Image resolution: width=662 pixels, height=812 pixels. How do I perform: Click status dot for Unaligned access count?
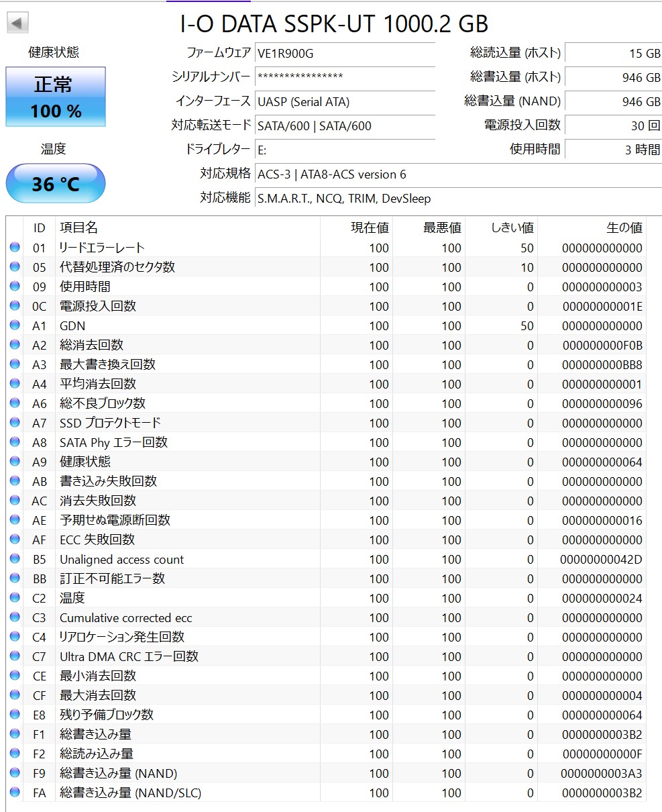(x=15, y=559)
